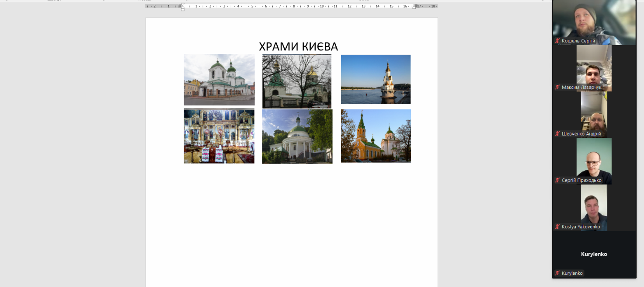Image resolution: width=644 pixels, height=287 pixels.
Task: Select the church on the water photo
Action: click(x=376, y=79)
